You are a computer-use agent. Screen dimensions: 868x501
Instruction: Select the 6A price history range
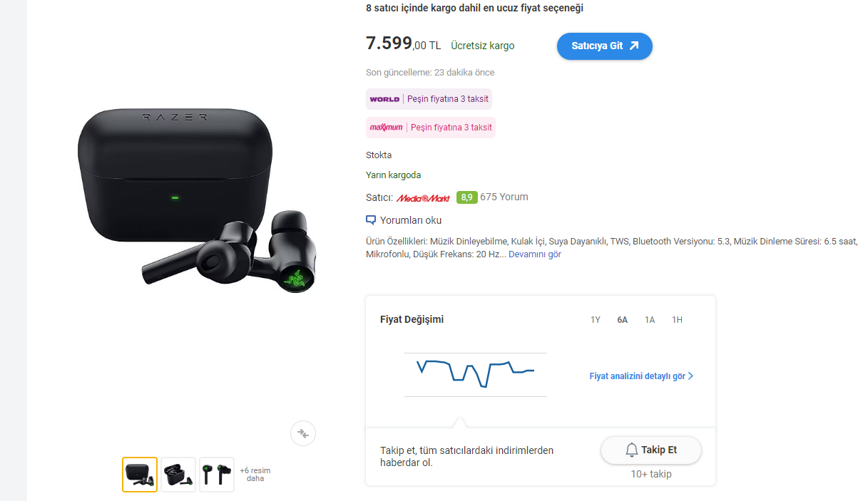(x=623, y=320)
